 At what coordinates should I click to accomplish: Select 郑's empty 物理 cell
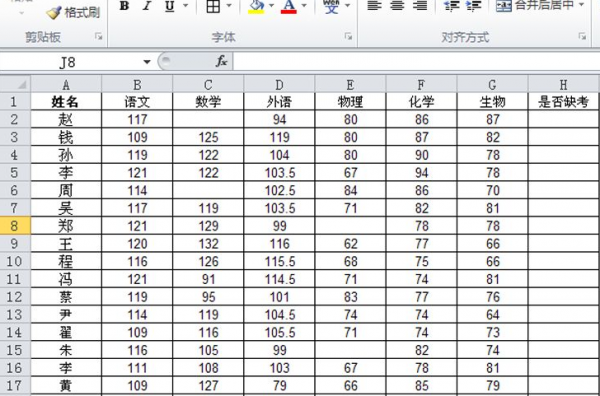351,226
